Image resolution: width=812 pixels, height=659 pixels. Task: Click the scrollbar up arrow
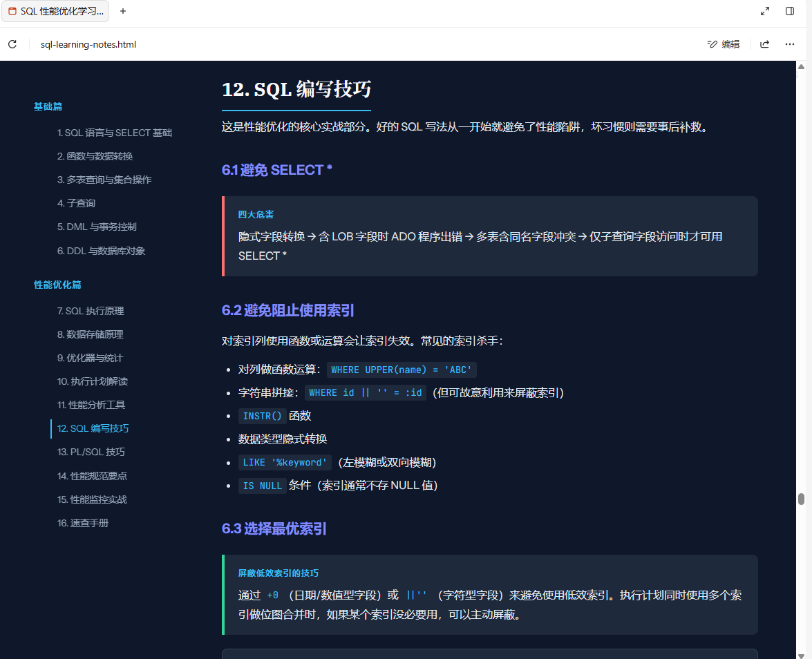[x=801, y=67]
